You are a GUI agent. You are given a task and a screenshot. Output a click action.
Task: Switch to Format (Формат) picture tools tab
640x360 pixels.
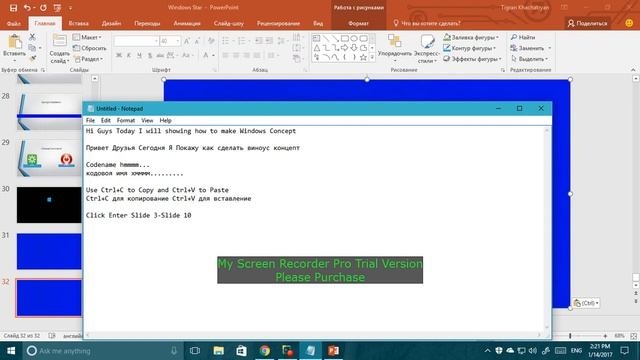pos(358,24)
